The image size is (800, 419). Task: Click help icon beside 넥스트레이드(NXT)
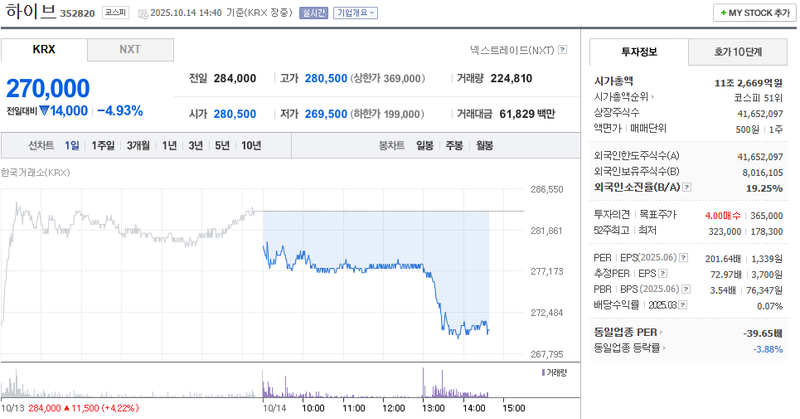563,49
